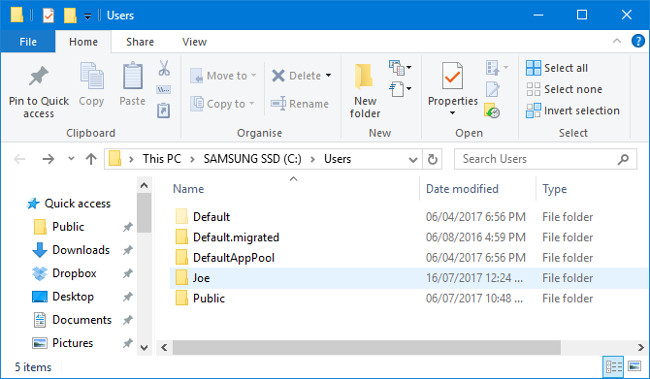
Task: Click the Up one level arrow
Action: 91,159
